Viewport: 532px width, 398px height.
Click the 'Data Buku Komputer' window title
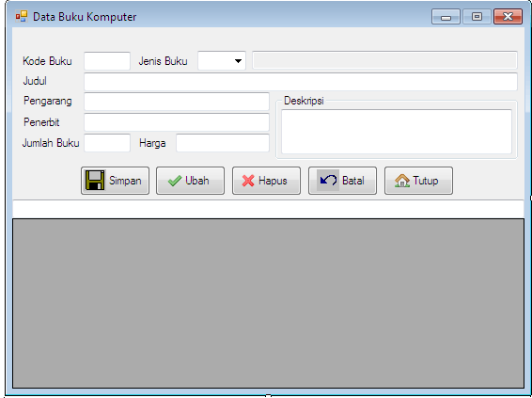coord(85,17)
